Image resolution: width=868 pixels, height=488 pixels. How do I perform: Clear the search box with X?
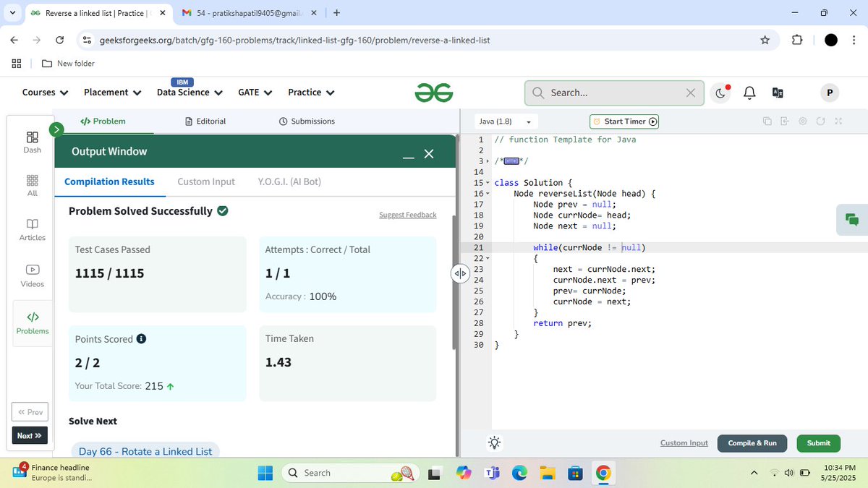(690, 93)
